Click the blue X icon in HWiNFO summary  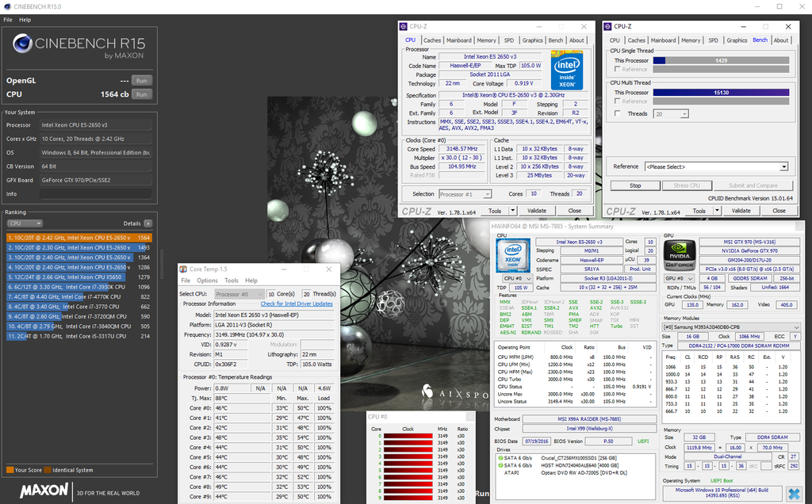coord(793,494)
